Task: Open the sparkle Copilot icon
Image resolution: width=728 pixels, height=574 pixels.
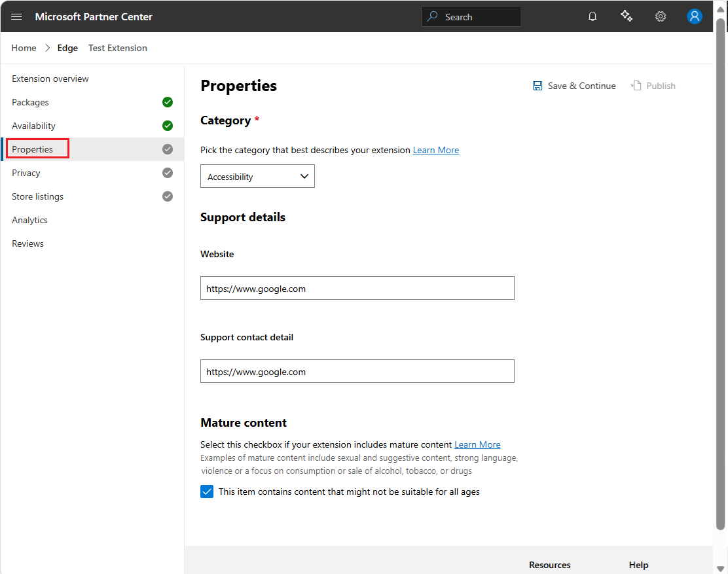Action: 627,16
